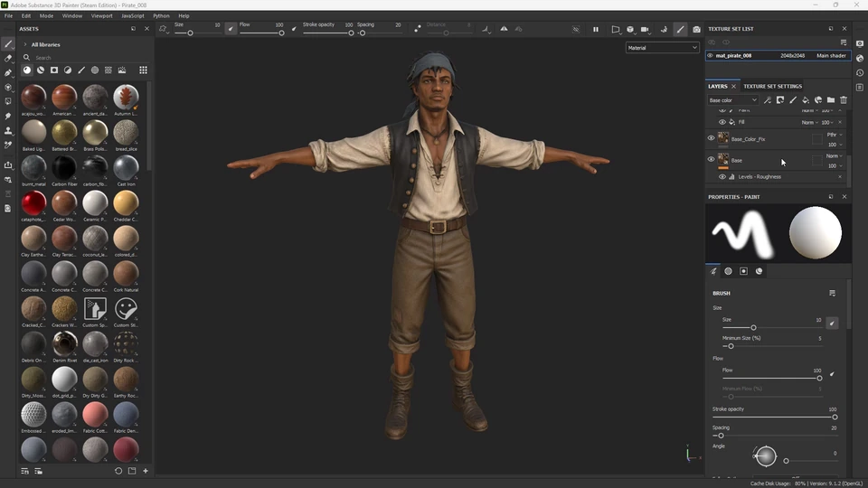Toggle visibility of Levels - Roughness effect
Screen dimensions: 868x488
coord(722,177)
